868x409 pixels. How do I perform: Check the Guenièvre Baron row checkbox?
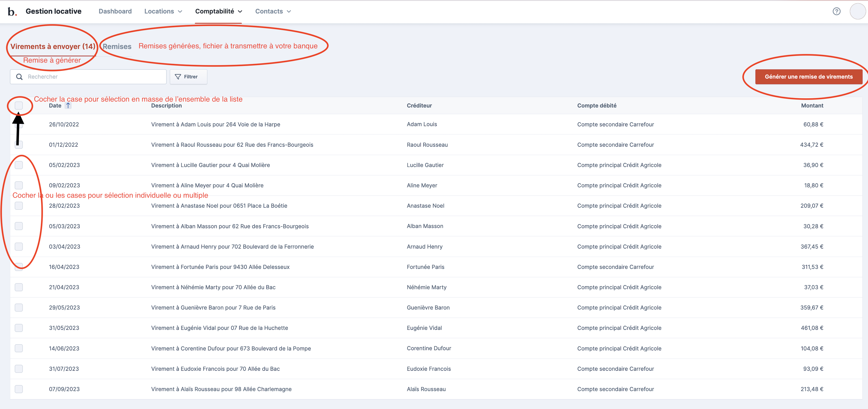point(19,308)
